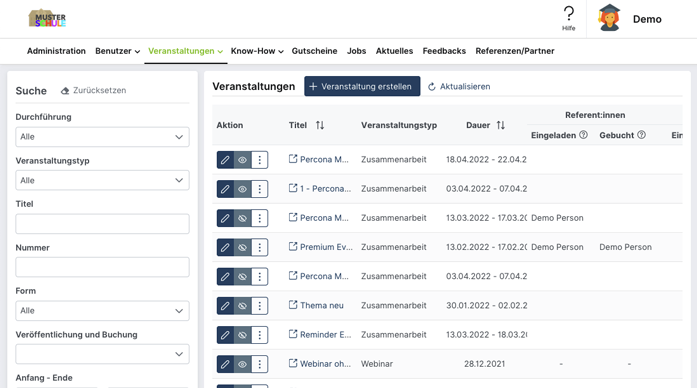The width and height of the screenshot is (697, 388).
Task: Open more actions for Premium Ev... row
Action: [x=260, y=248]
